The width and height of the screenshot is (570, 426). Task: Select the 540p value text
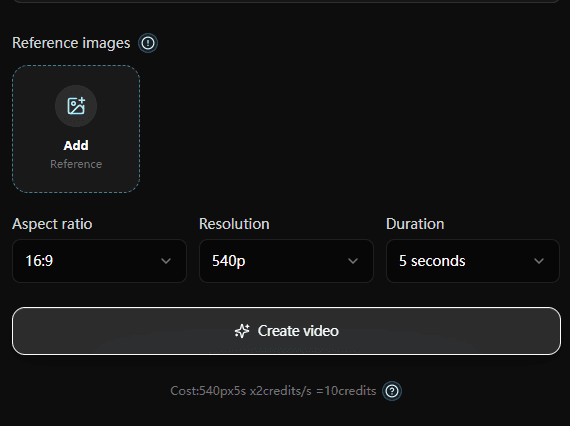229,261
